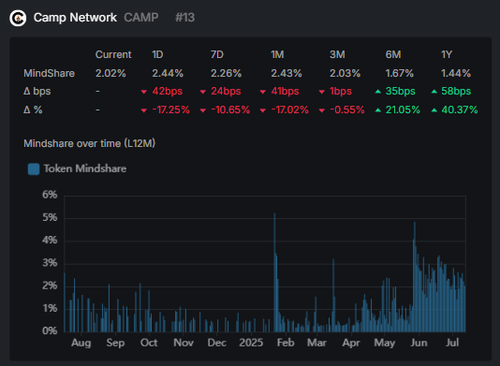
Task: Click the red down arrow beside 24bps
Action: pyautogui.click(x=203, y=92)
